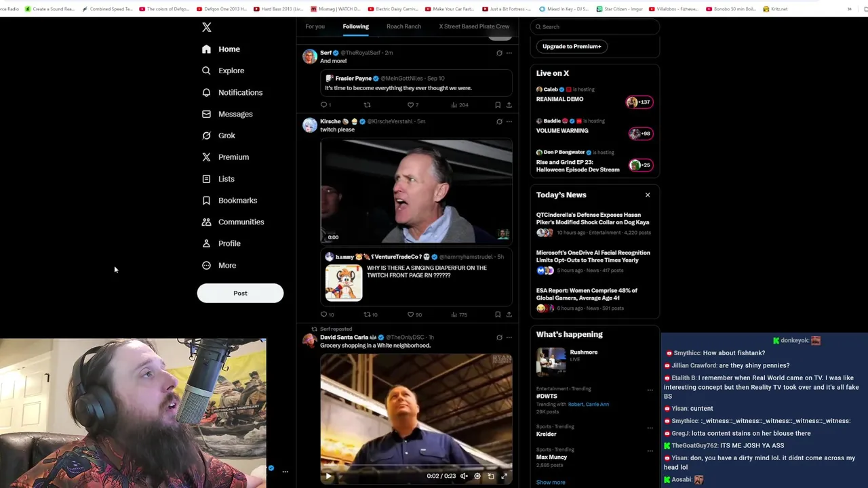This screenshot has height=488, width=868.
Task: Click the X logo icon
Action: tap(207, 27)
